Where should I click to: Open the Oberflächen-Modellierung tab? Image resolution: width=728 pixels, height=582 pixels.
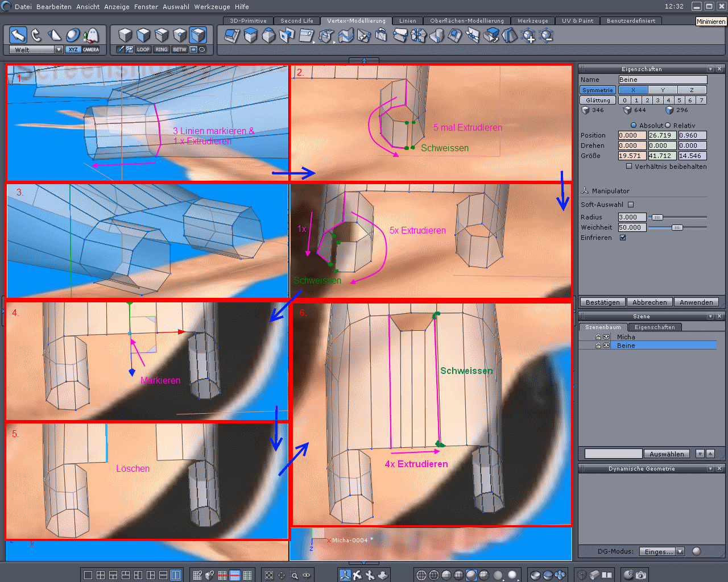point(467,21)
